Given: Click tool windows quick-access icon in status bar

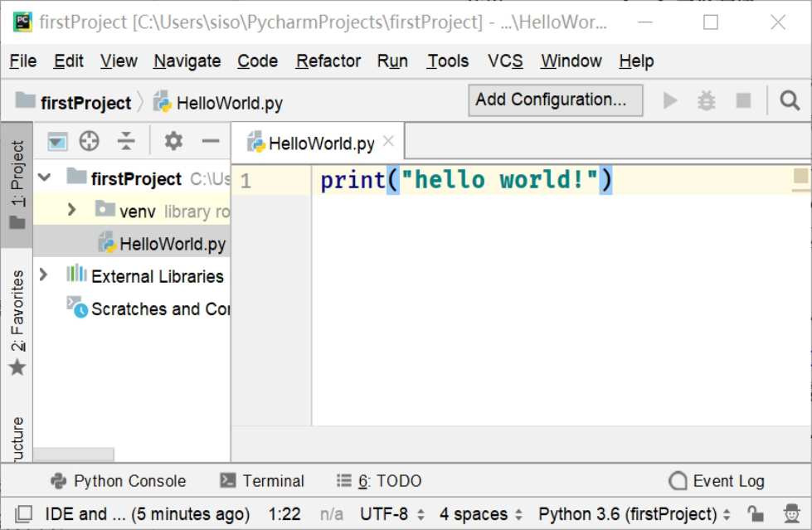Looking at the screenshot, I should click(23, 514).
